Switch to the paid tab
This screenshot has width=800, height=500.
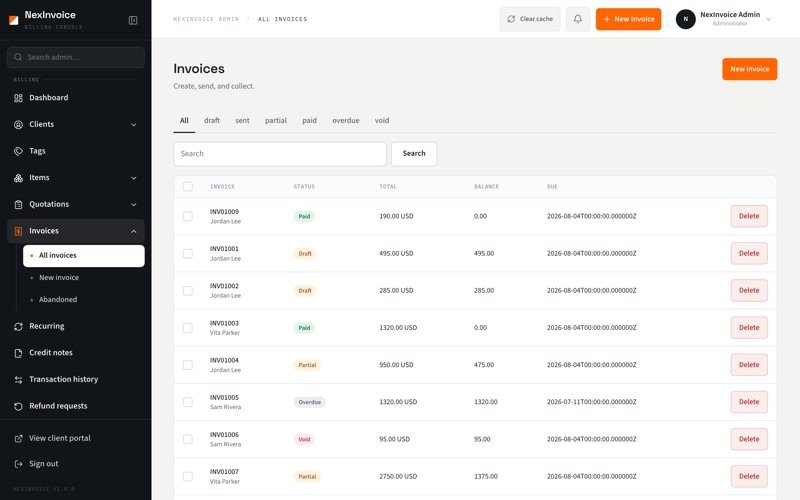309,121
